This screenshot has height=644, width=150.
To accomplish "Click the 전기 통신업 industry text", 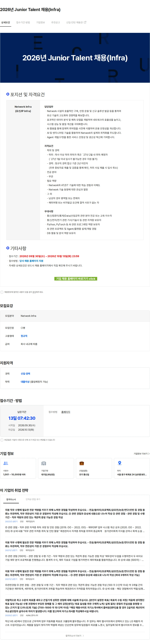I will (x=84, y=475).
